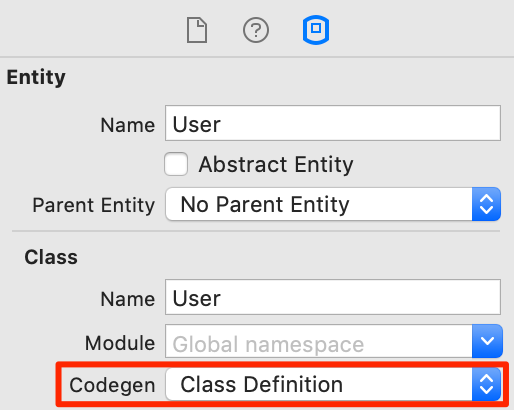Image resolution: width=514 pixels, height=410 pixels.
Task: Click the Parent Entity label
Action: tap(94, 205)
